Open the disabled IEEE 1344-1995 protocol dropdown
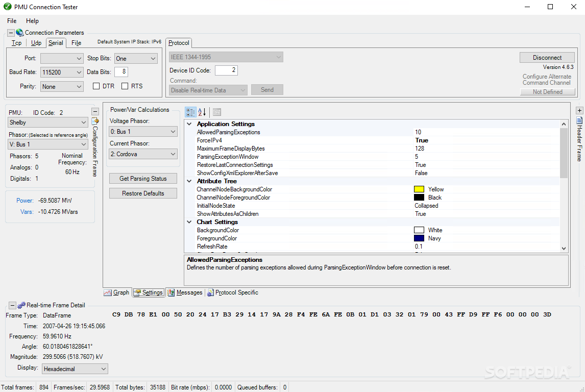This screenshot has width=585, height=392. [x=226, y=57]
